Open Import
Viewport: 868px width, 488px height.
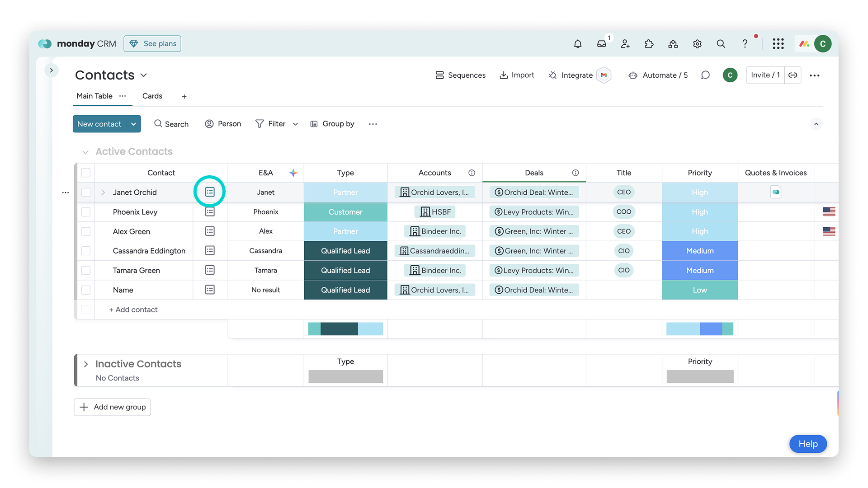click(517, 75)
